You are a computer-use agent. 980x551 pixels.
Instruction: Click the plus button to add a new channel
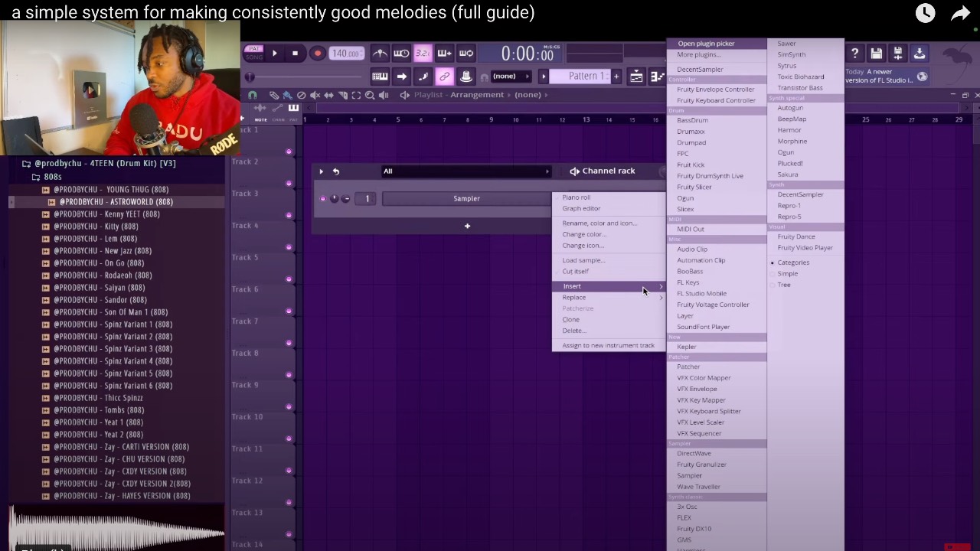467,226
